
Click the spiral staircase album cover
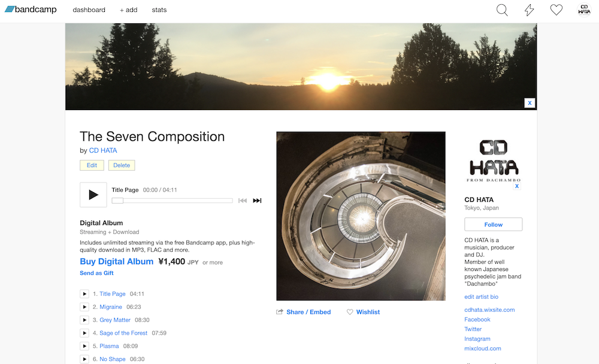tap(361, 216)
